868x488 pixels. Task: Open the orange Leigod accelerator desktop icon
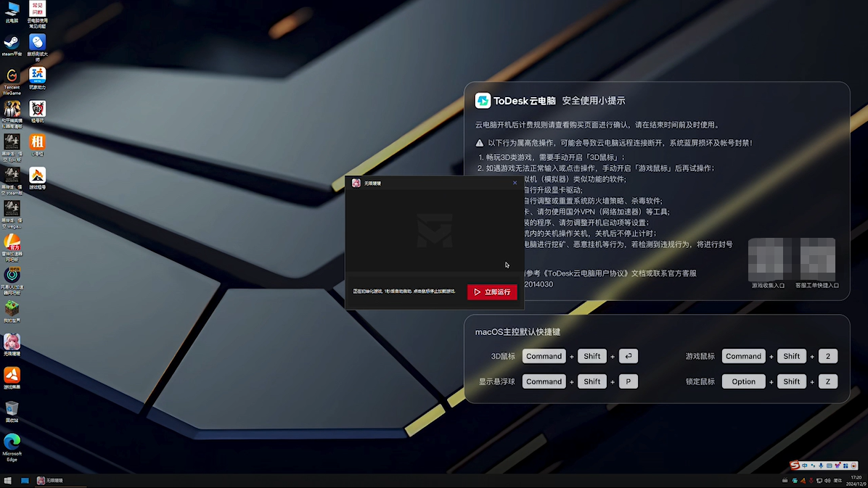pyautogui.click(x=12, y=247)
